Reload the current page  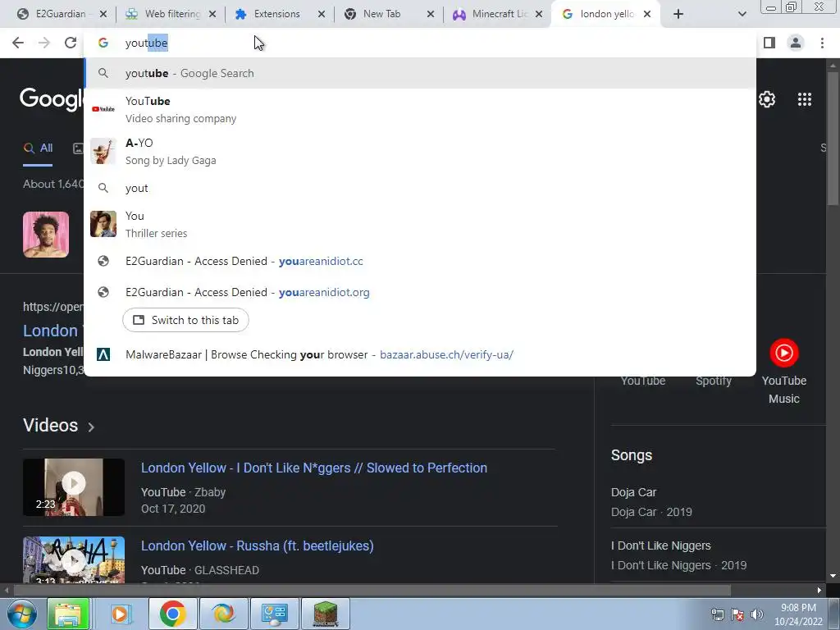pos(71,43)
